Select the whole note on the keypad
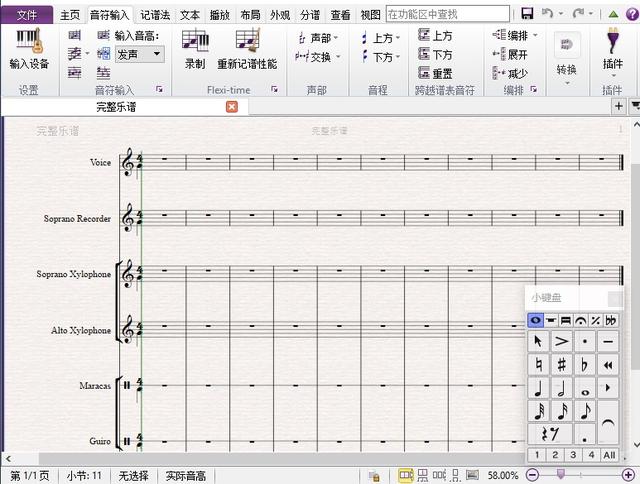Image resolution: width=640 pixels, height=484 pixels. (x=584, y=388)
